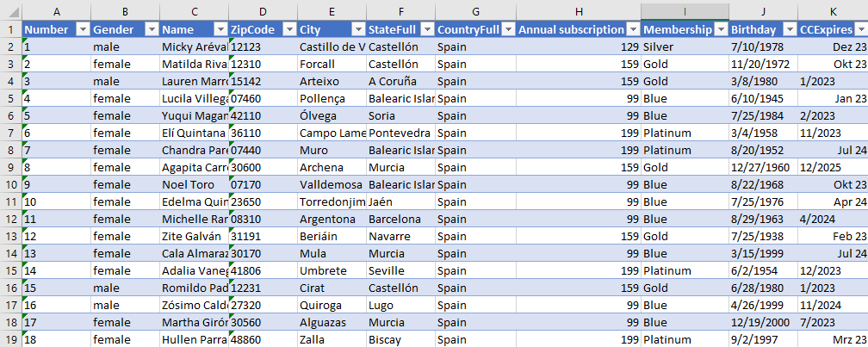
Task: Open the Birthday column filter dropdown
Action: tap(790, 29)
